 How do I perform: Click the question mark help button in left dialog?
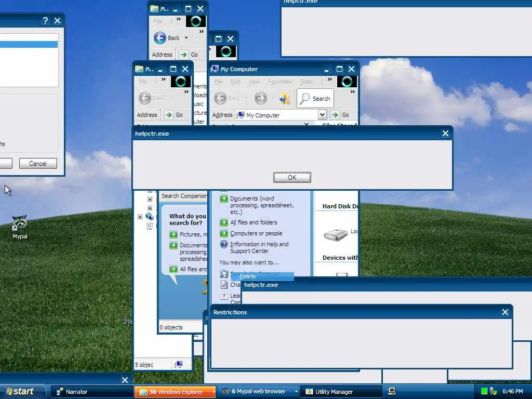[45, 21]
